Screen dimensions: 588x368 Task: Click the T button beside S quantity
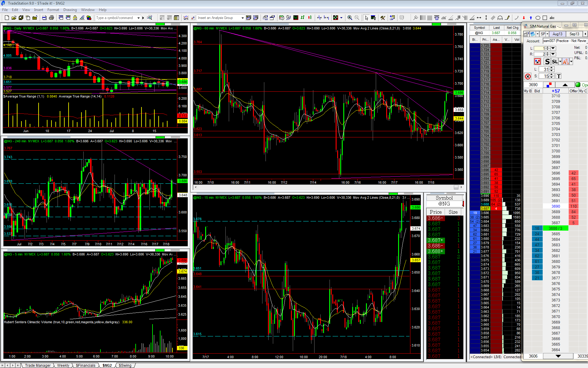(559, 76)
